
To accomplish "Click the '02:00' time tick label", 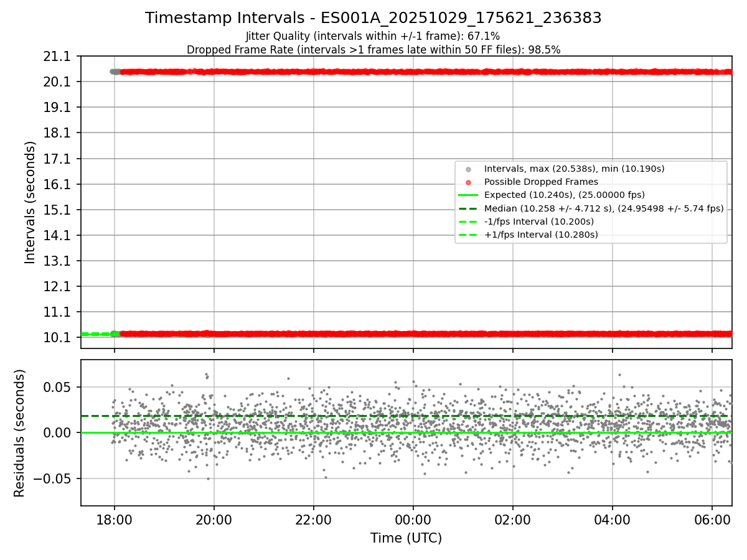I will (x=512, y=520).
